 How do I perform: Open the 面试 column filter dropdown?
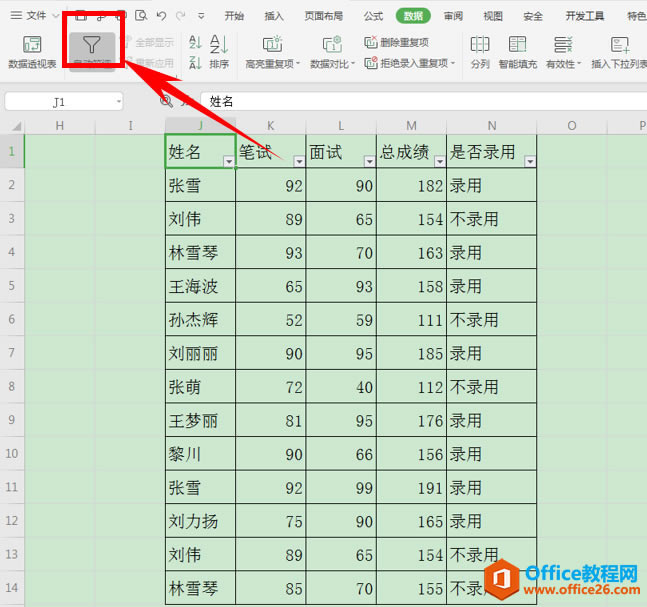click(x=370, y=162)
